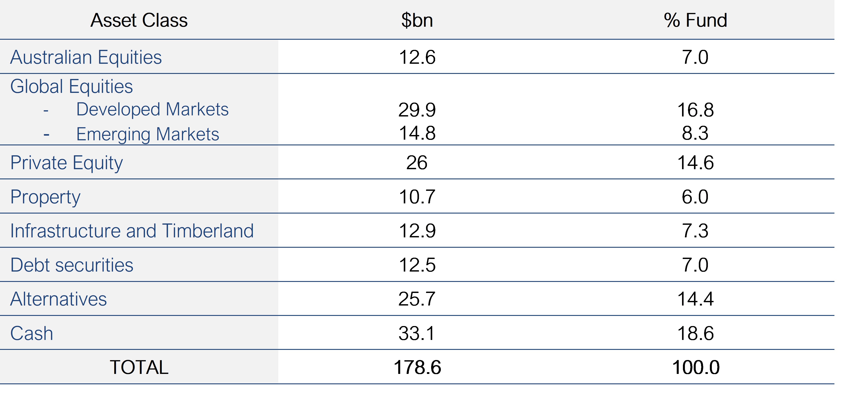Image resolution: width=868 pixels, height=407 pixels.
Task: Click the Property row label
Action: [x=45, y=197]
